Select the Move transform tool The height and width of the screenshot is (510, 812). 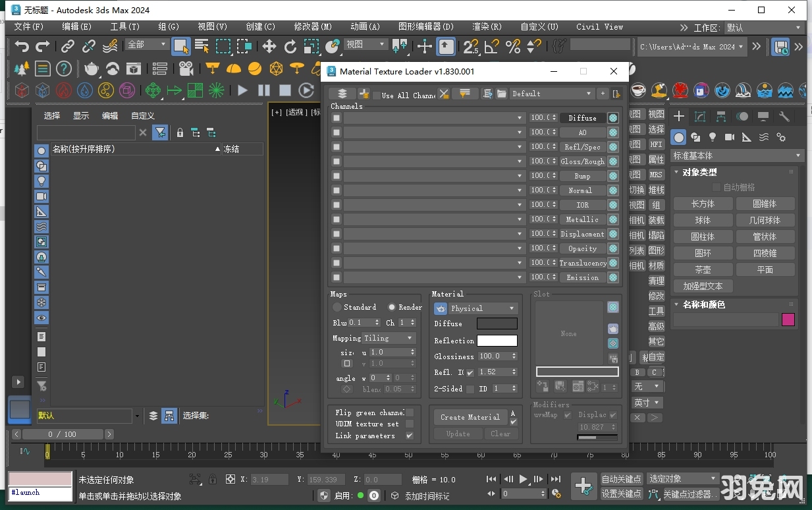tap(269, 46)
